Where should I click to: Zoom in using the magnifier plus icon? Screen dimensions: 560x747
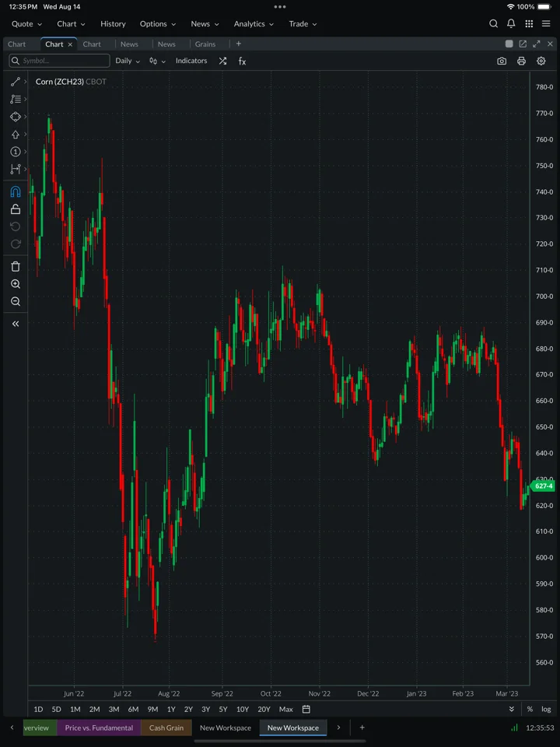[16, 284]
